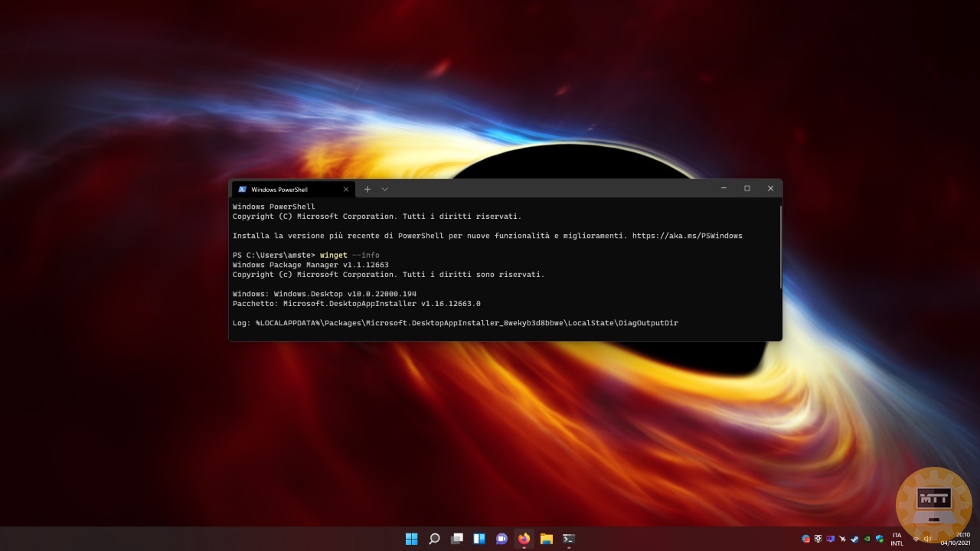980x551 pixels.
Task: Click the soccer ball tray icon
Action: [818, 539]
